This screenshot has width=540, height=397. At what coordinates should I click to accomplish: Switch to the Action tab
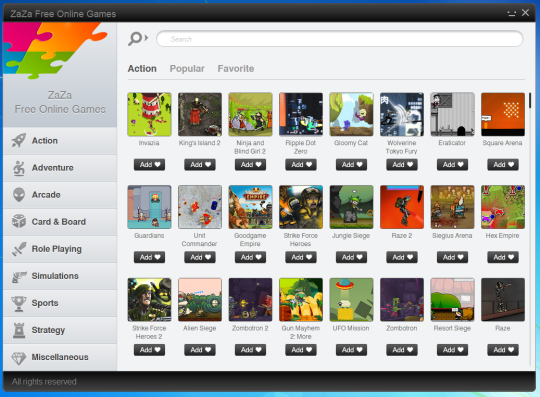coord(142,69)
